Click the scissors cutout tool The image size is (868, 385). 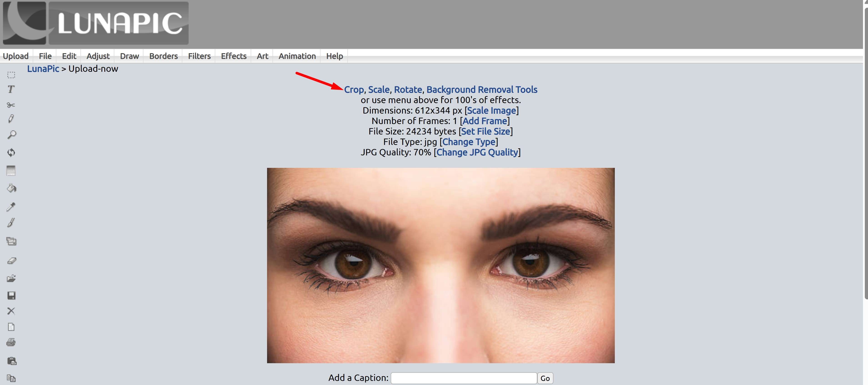(x=11, y=105)
